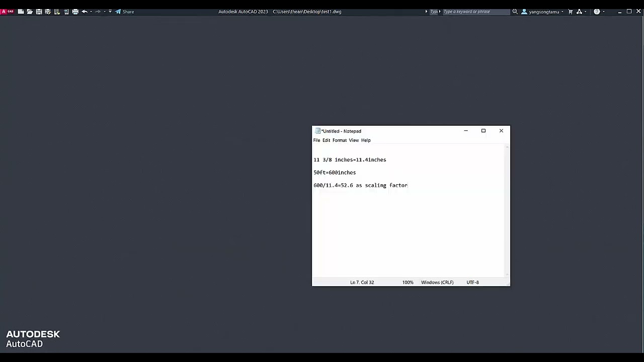Open the Notepad Edit menu
This screenshot has height=362, width=644.
pos(326,140)
